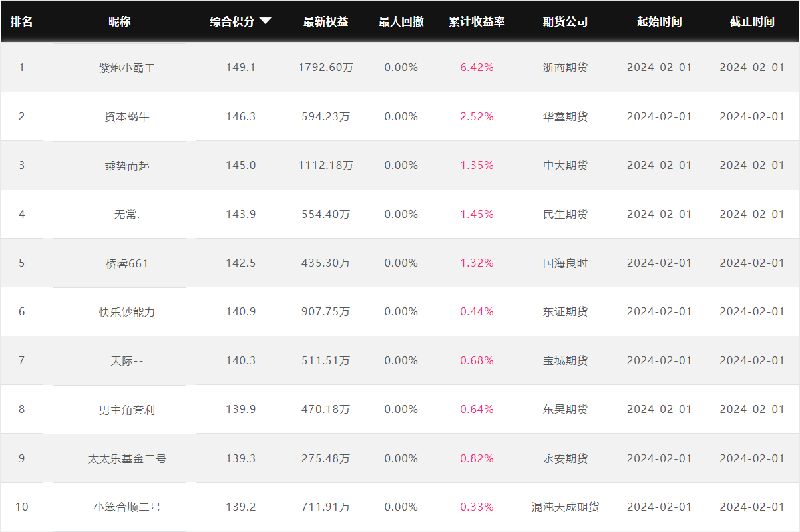Click return rate 0.44%
The height and width of the screenshot is (532, 800).
click(477, 312)
